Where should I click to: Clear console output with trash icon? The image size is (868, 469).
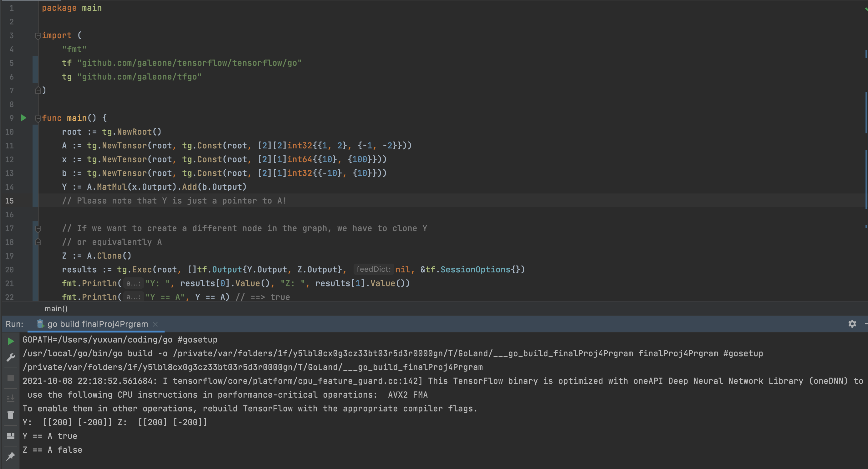(11, 415)
